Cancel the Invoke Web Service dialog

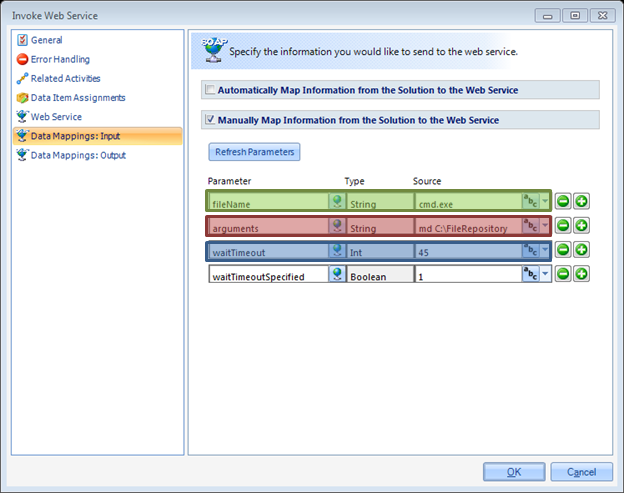581,472
